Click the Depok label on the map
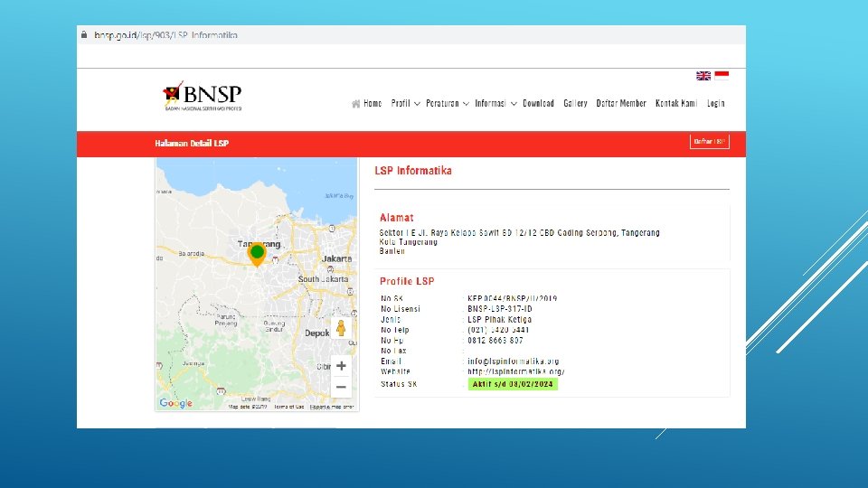The height and width of the screenshot is (488, 868). point(317,333)
